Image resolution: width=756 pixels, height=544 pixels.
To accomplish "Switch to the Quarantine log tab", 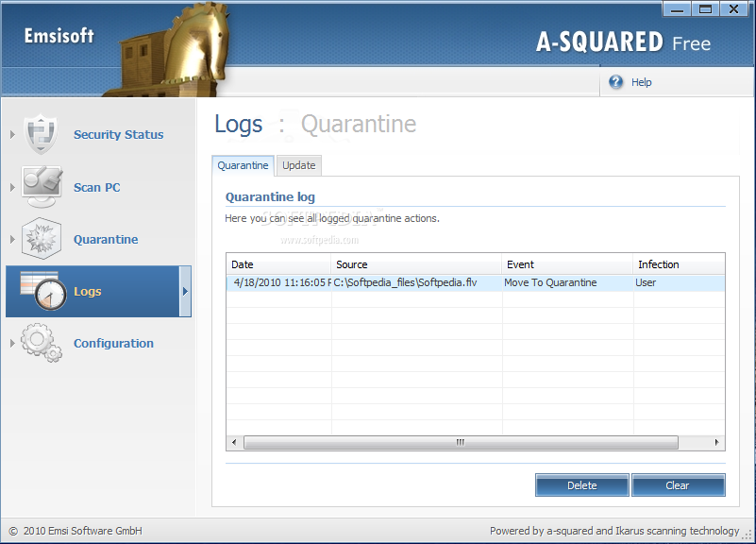I will [x=243, y=165].
